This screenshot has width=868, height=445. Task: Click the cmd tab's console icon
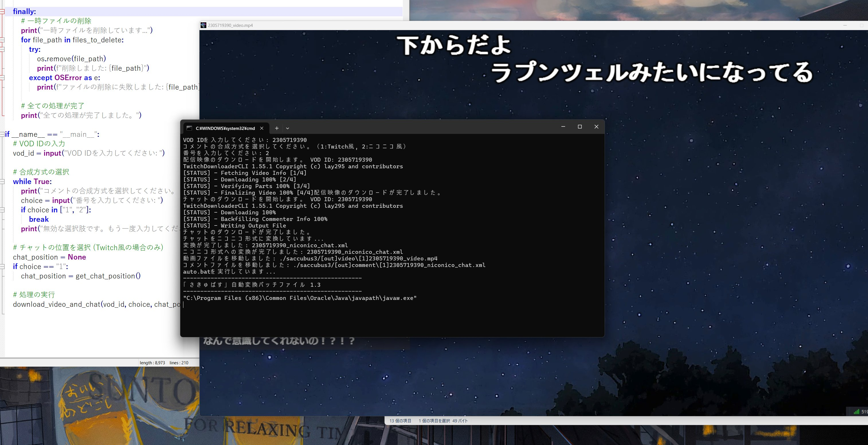(x=189, y=128)
